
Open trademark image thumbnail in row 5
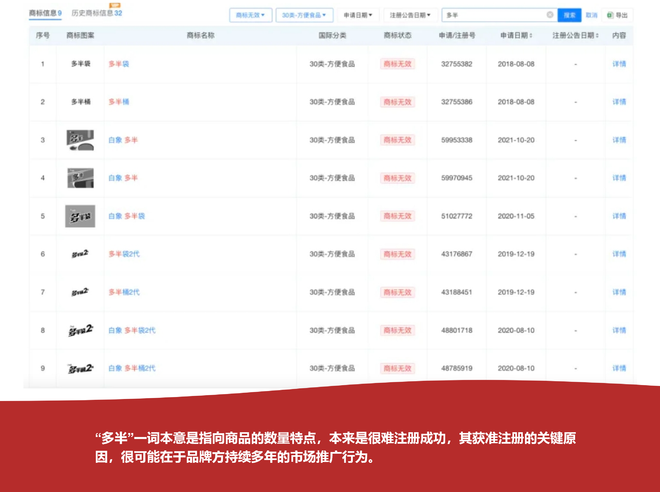click(80, 216)
